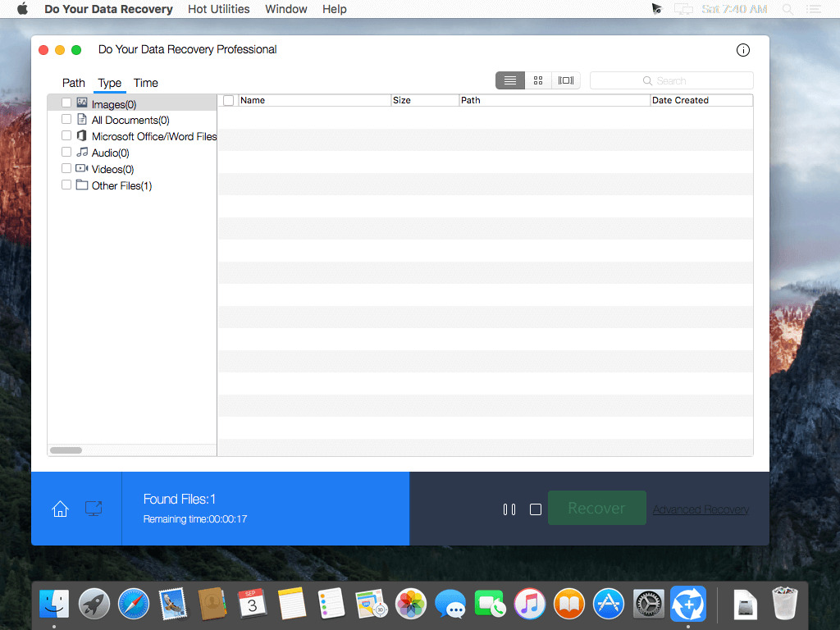Open iBooks from the dock

pos(569,604)
